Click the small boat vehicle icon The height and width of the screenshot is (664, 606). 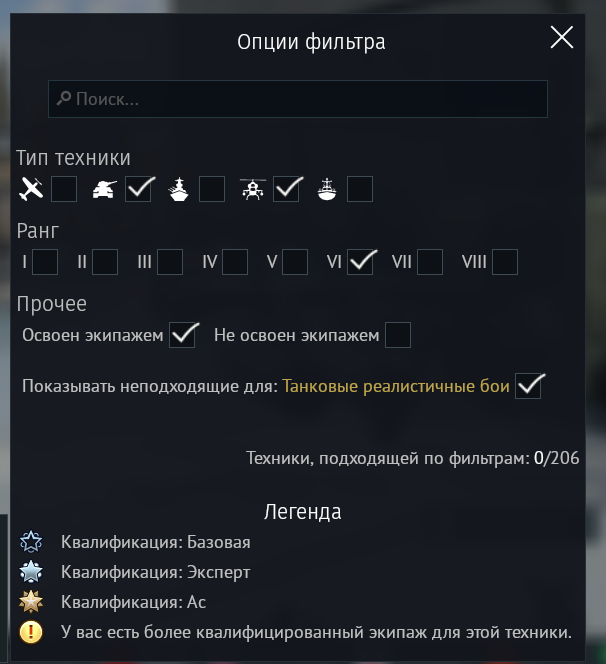[x=327, y=188]
